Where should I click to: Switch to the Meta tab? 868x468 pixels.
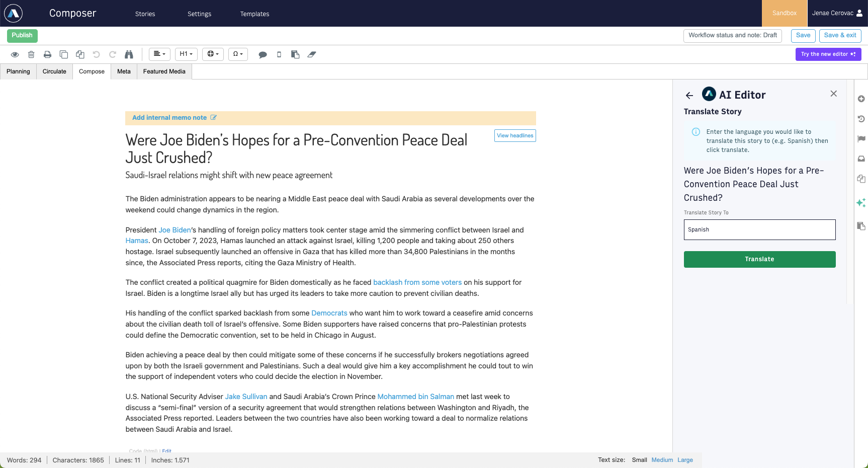[124, 71]
